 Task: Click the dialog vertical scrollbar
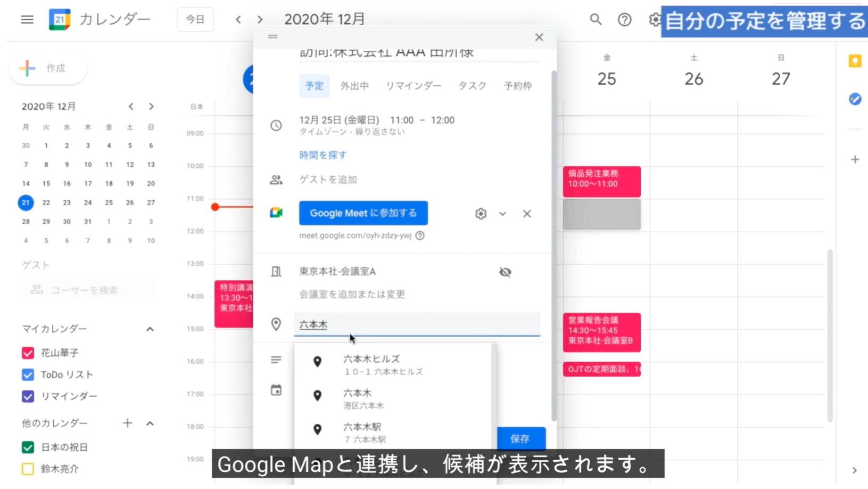point(553,245)
